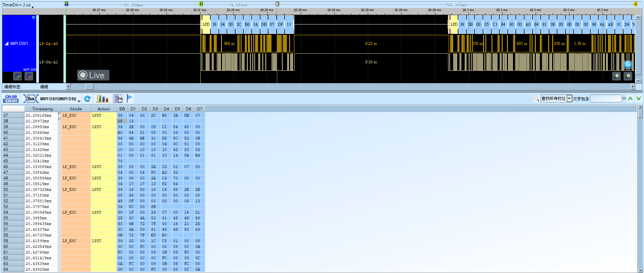
Task: Find next match with green down arrow
Action: (639, 98)
